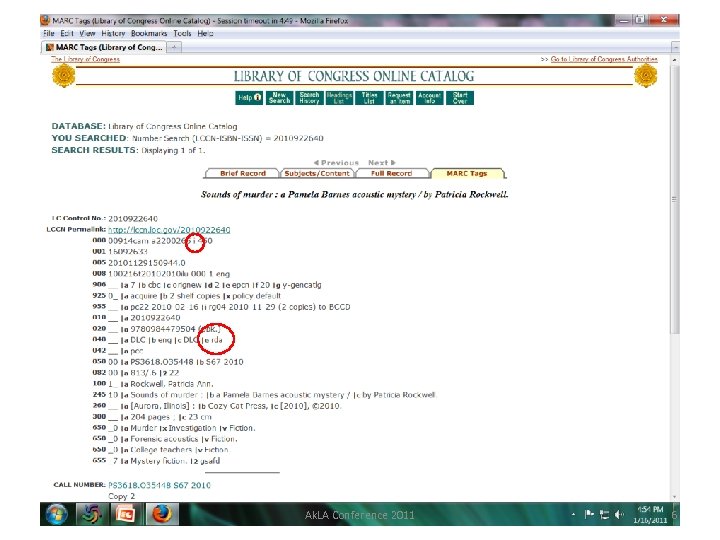The height and width of the screenshot is (540, 720).
Task: Open the Bookmarks menu in Firefox
Action: point(149,34)
